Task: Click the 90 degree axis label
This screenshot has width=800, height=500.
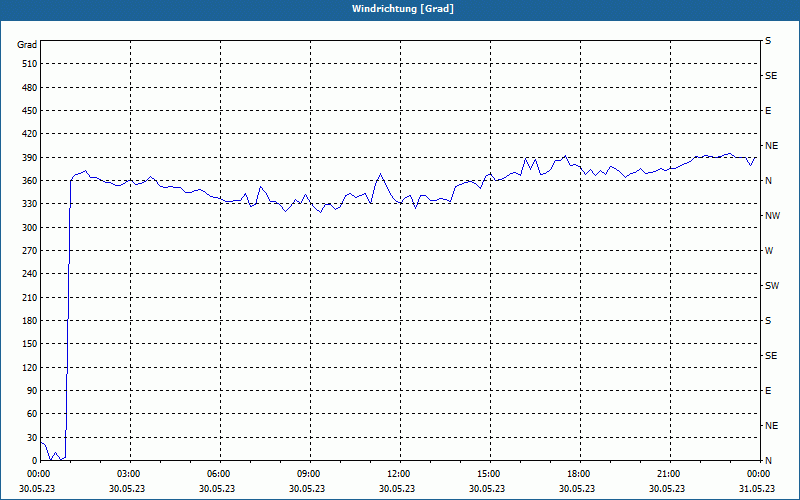Action: tap(32, 391)
